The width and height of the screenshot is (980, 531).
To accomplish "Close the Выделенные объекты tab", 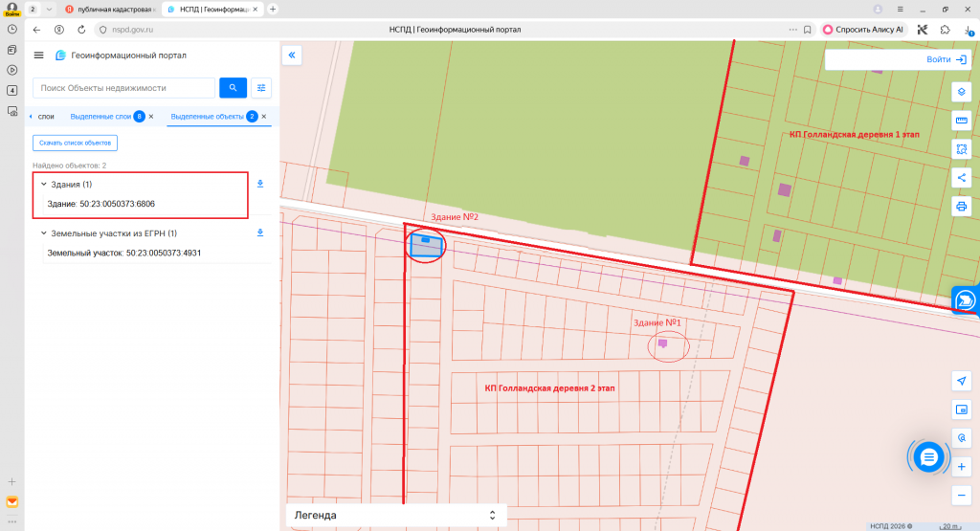I will click(264, 116).
